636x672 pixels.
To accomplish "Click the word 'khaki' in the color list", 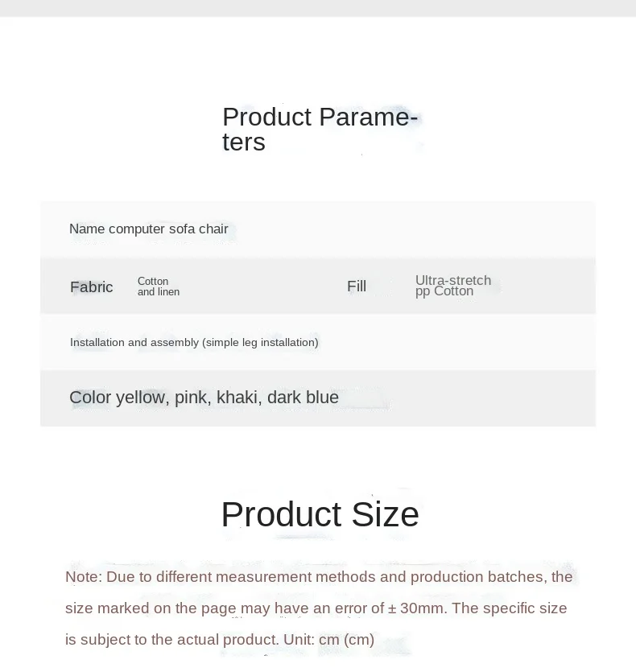I will (237, 398).
